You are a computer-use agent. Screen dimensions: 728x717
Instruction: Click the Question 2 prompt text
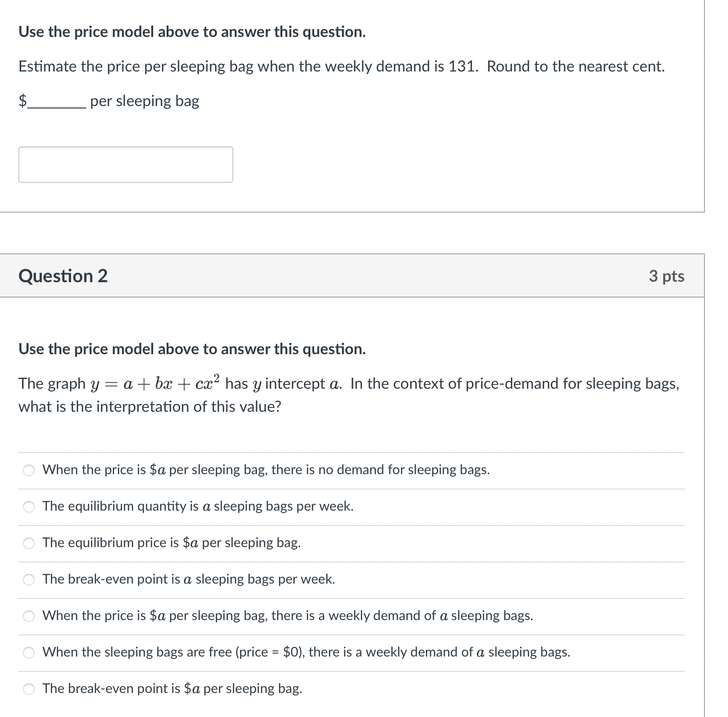[x=192, y=349]
